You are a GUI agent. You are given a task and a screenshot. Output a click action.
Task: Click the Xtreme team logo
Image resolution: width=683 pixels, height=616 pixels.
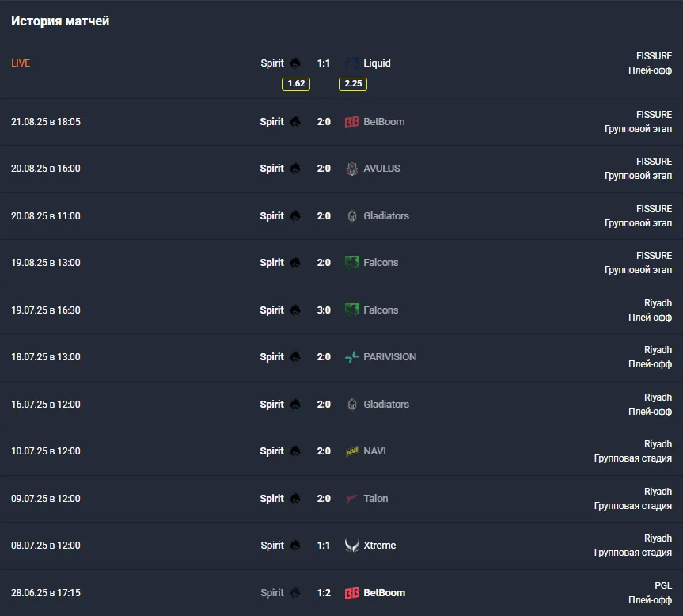pyautogui.click(x=352, y=546)
